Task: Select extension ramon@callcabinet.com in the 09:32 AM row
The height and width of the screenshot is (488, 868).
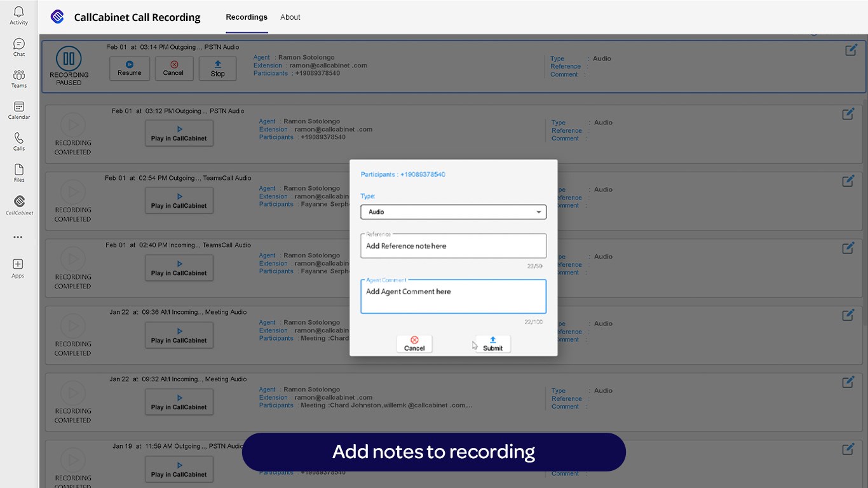Action: coord(334,398)
